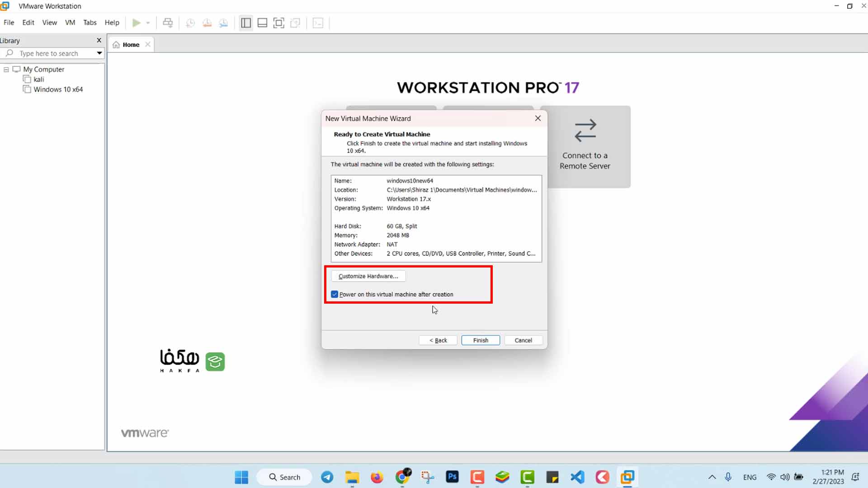Image resolution: width=868 pixels, height=488 pixels.
Task: Click the Send Ctrl+Alt+Del toolbar icon
Action: [168, 23]
